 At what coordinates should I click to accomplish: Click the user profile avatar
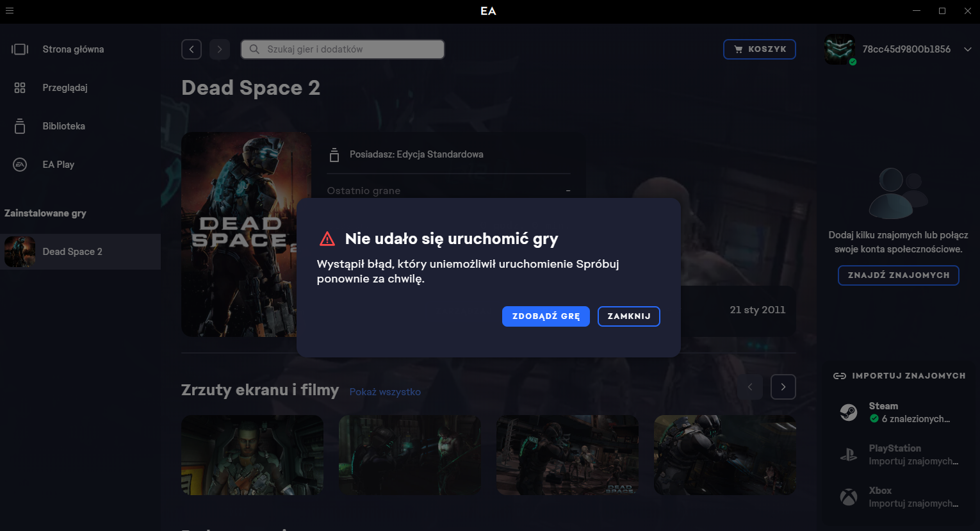(840, 49)
